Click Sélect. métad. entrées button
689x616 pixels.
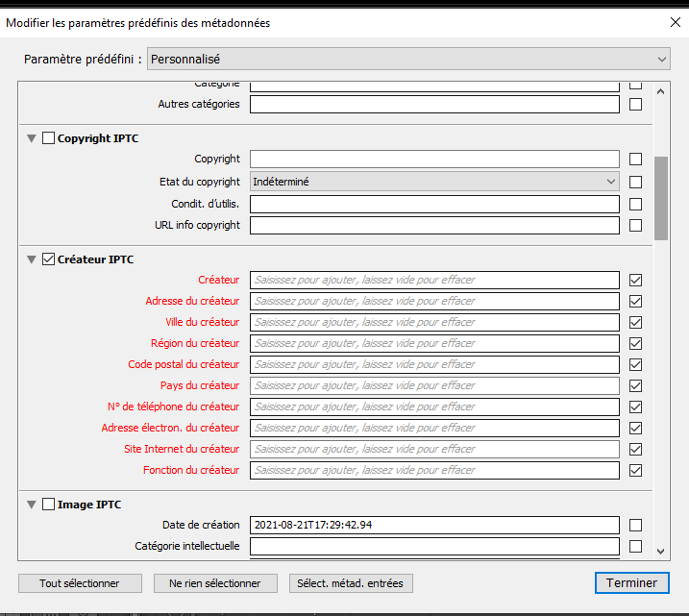point(350,583)
